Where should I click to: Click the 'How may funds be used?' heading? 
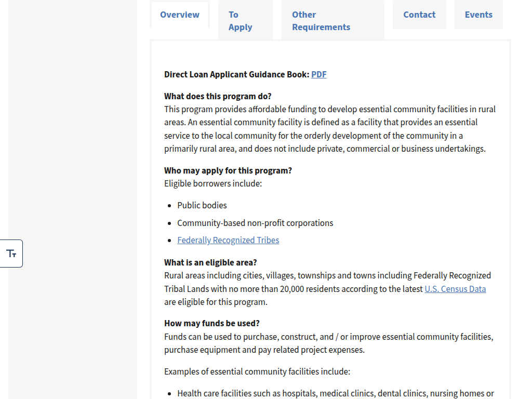[x=212, y=323]
